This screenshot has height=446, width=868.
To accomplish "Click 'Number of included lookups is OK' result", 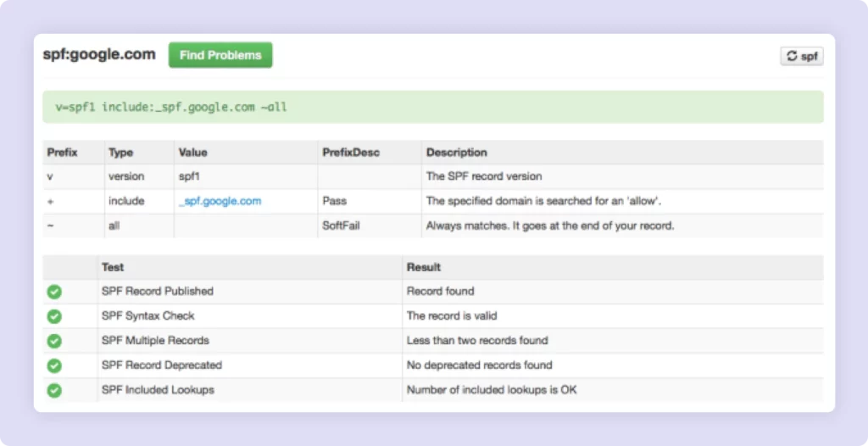I will click(x=492, y=390).
